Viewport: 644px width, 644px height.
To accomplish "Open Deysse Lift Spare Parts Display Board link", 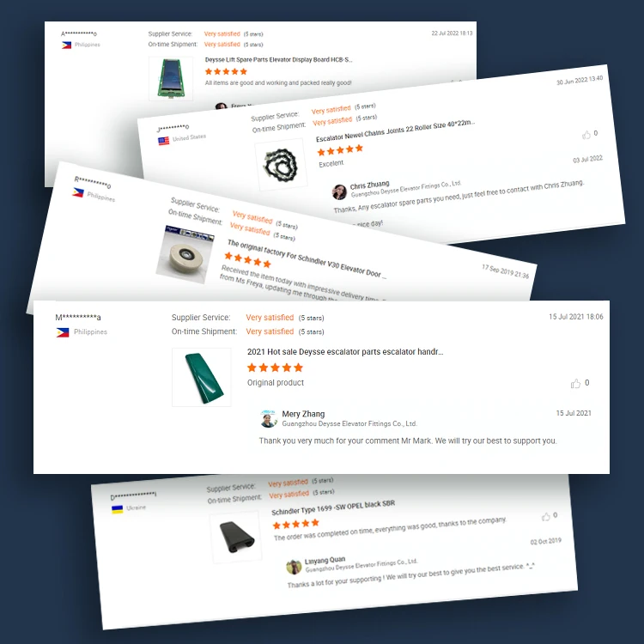I will [278, 59].
